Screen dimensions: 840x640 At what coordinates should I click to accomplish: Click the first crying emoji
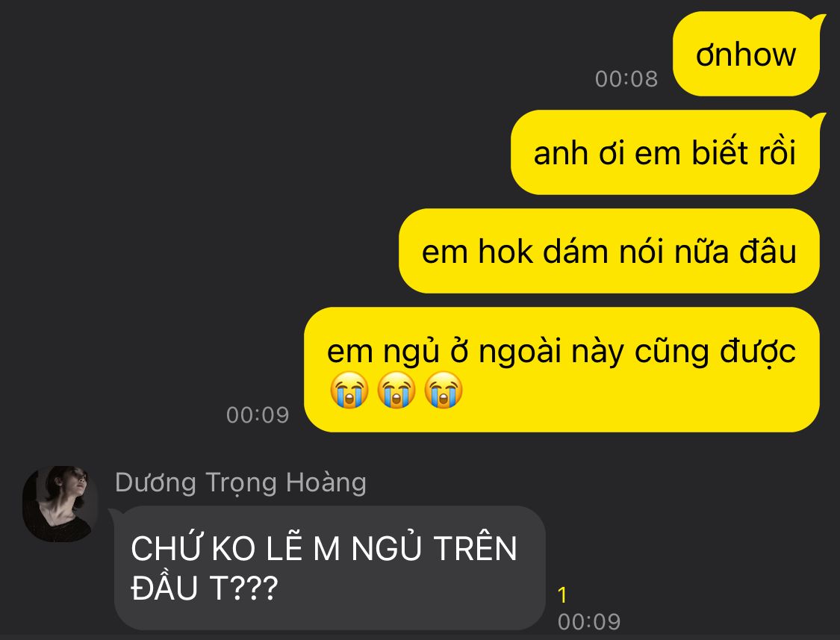coord(349,391)
